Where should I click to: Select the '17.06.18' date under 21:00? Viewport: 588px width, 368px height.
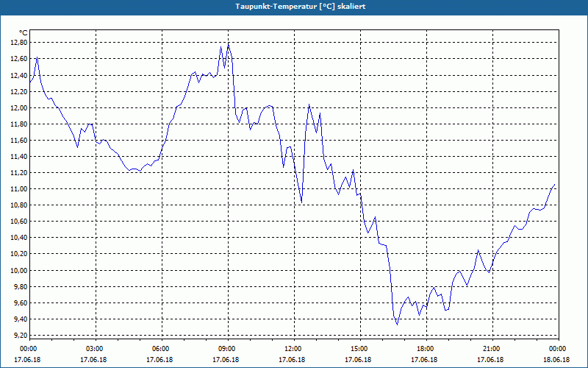(x=490, y=359)
